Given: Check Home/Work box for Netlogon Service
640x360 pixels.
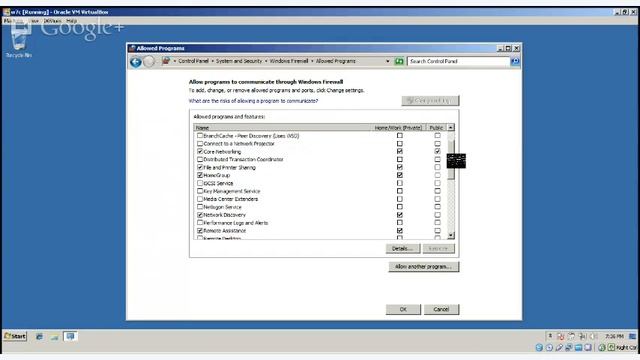Looking at the screenshot, I should pos(400,207).
